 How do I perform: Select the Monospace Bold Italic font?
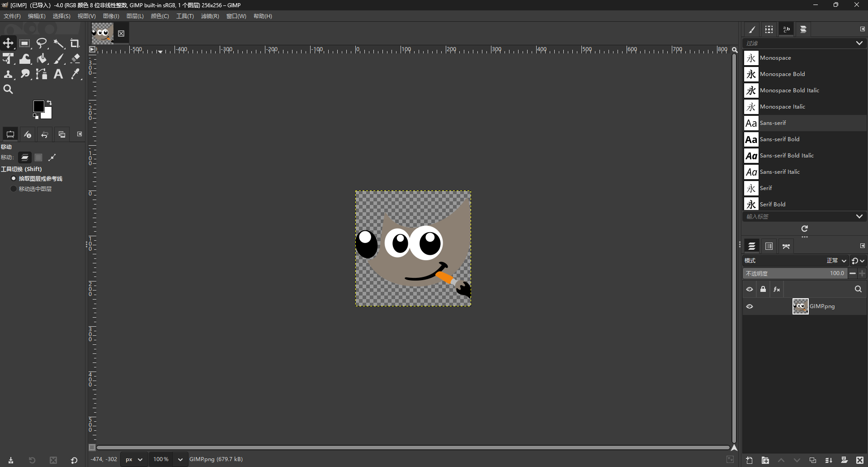[x=805, y=91]
